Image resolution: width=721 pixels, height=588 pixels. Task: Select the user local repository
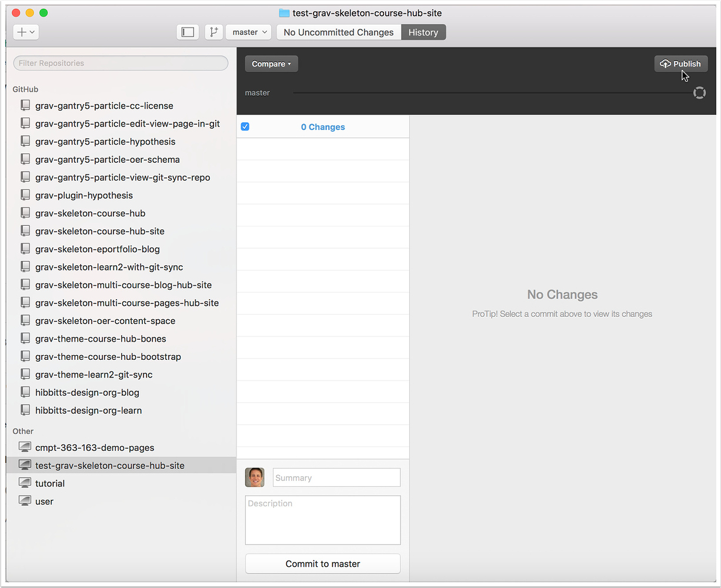[44, 501]
